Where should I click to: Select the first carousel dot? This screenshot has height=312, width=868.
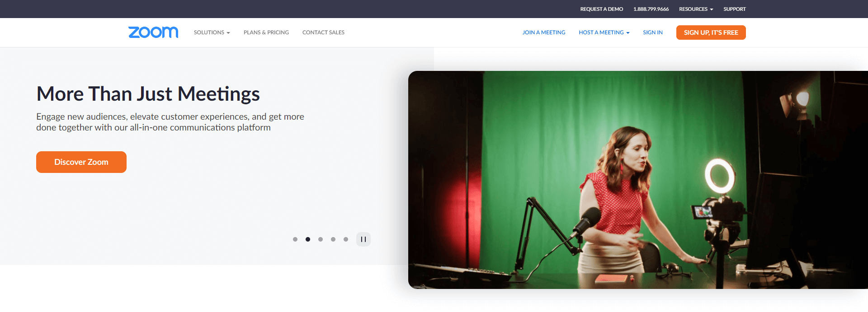(x=295, y=239)
